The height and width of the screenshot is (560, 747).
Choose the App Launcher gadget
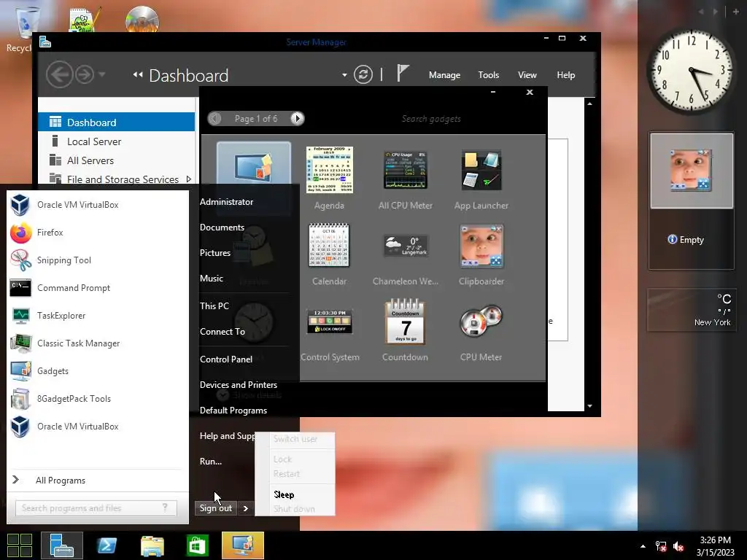(481, 179)
